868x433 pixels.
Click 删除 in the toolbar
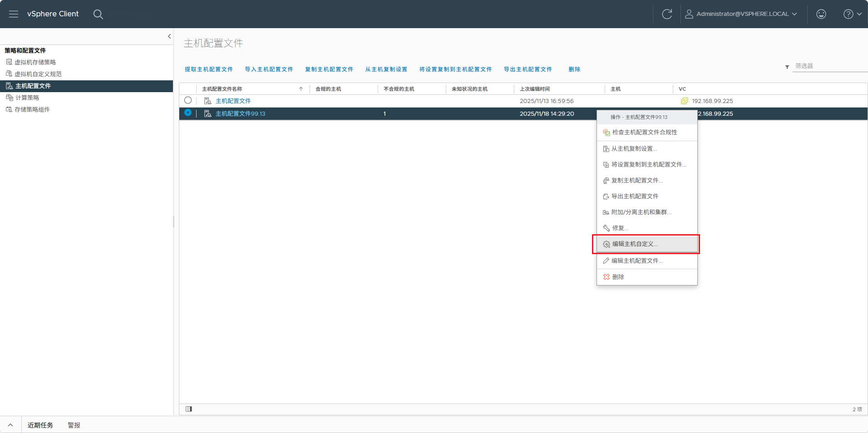tap(574, 69)
